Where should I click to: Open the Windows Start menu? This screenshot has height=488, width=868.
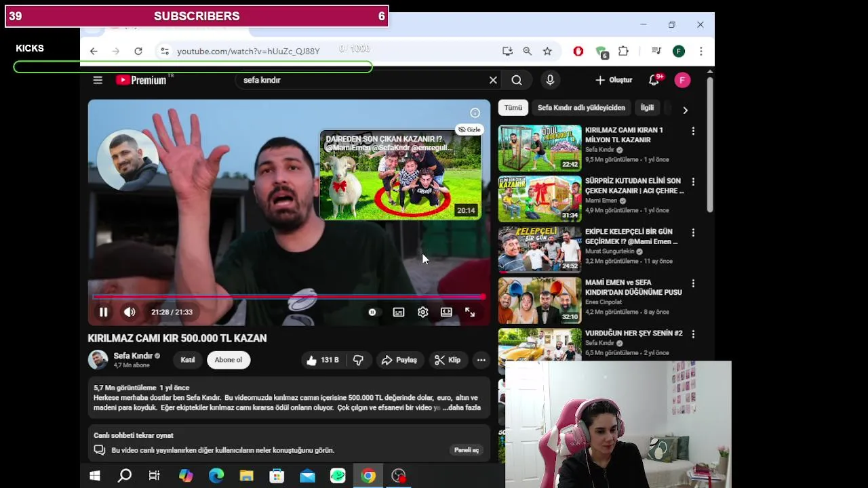click(95, 476)
